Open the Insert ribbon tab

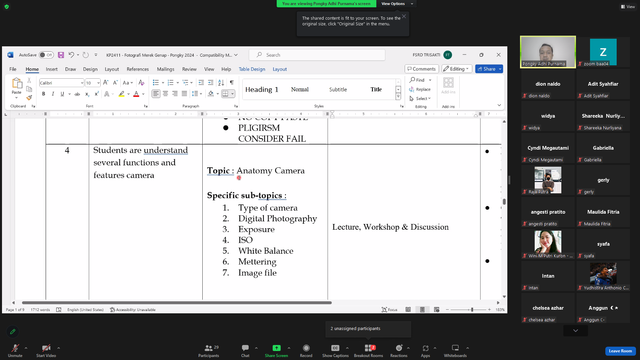coord(51,69)
